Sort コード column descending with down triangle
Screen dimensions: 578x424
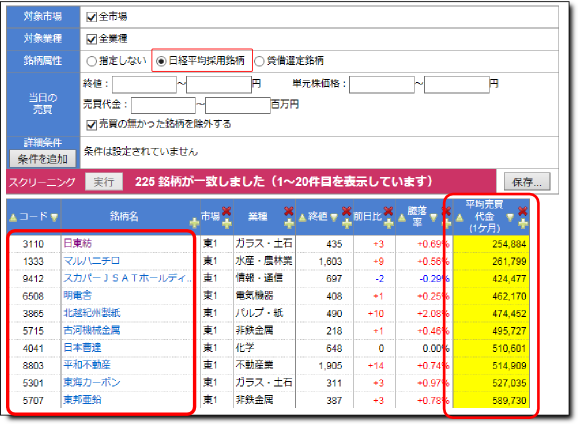54,218
